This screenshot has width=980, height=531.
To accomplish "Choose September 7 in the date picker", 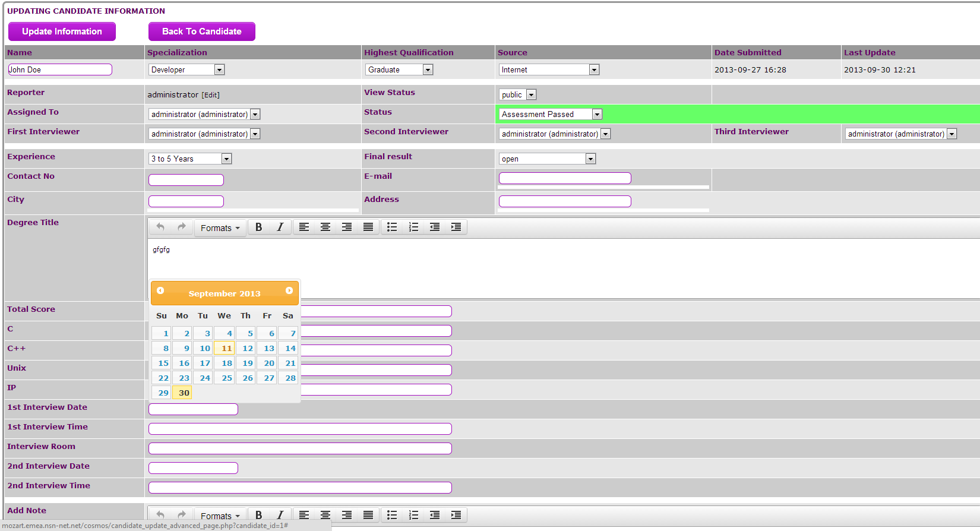I will pos(288,333).
